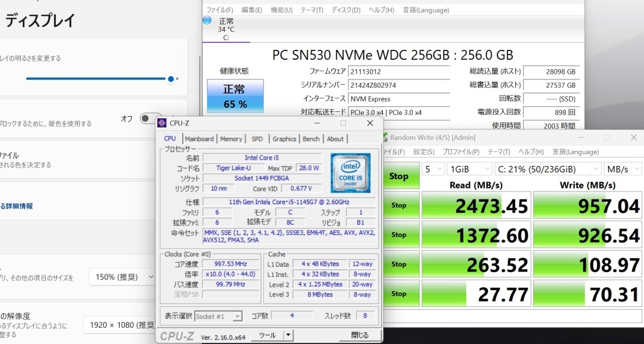Click the Intel Core i5 logo in CPU-Z
Image resolution: width=644 pixels, height=344 pixels.
pyautogui.click(x=350, y=173)
